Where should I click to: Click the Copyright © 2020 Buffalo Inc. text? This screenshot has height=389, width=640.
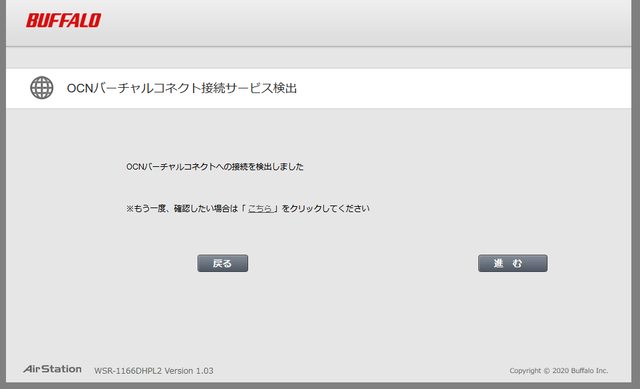pos(559,371)
